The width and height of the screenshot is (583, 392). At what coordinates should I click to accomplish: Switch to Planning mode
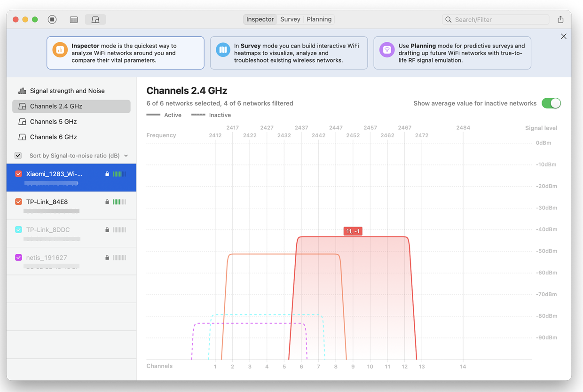pos(319,19)
